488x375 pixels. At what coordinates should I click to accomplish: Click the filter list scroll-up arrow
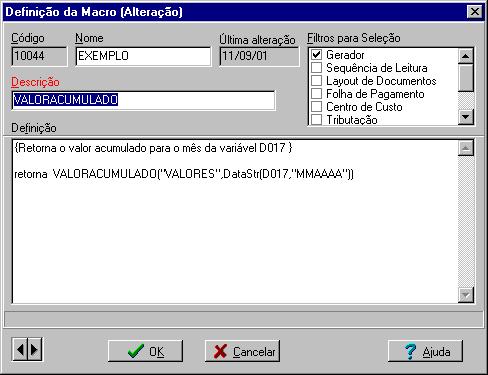click(x=466, y=56)
